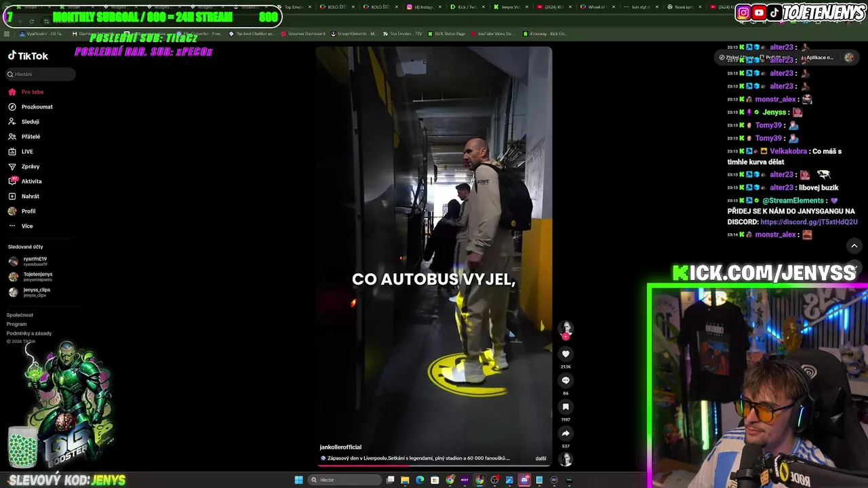Switch to Kick / Twitch browser tab
Screen dimensions: 868x488
(468, 7)
